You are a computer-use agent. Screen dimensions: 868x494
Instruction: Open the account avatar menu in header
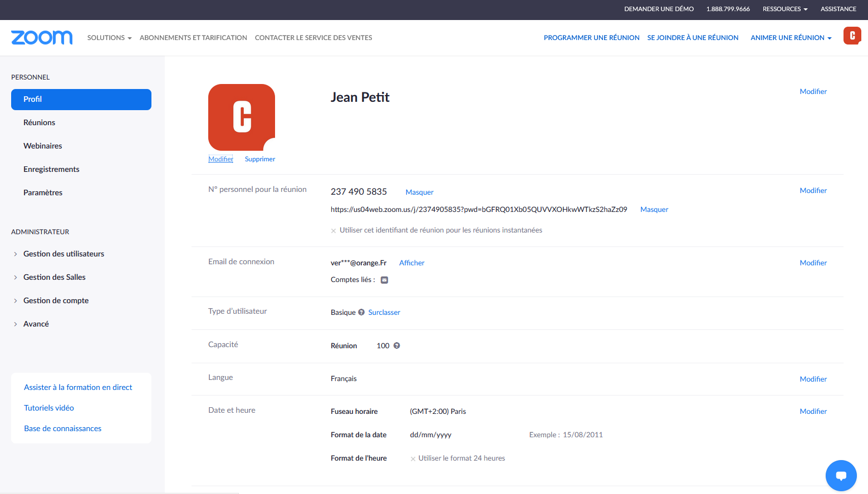852,36
